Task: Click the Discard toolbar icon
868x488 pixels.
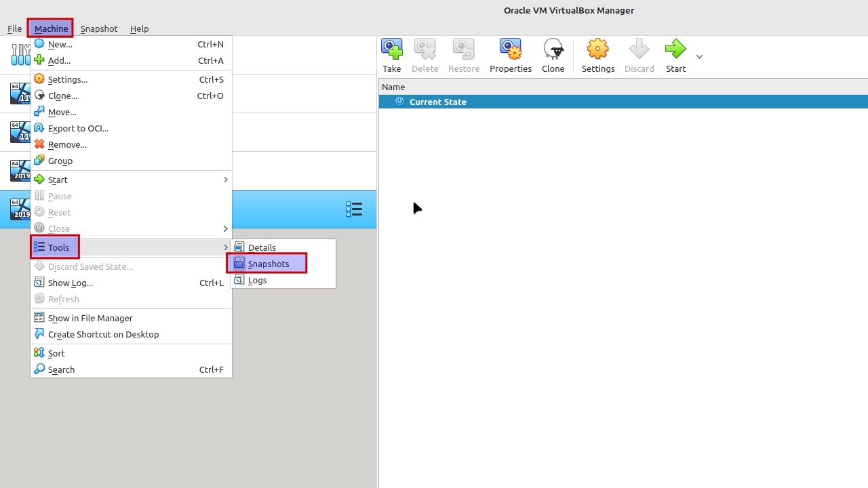Action: coord(639,49)
